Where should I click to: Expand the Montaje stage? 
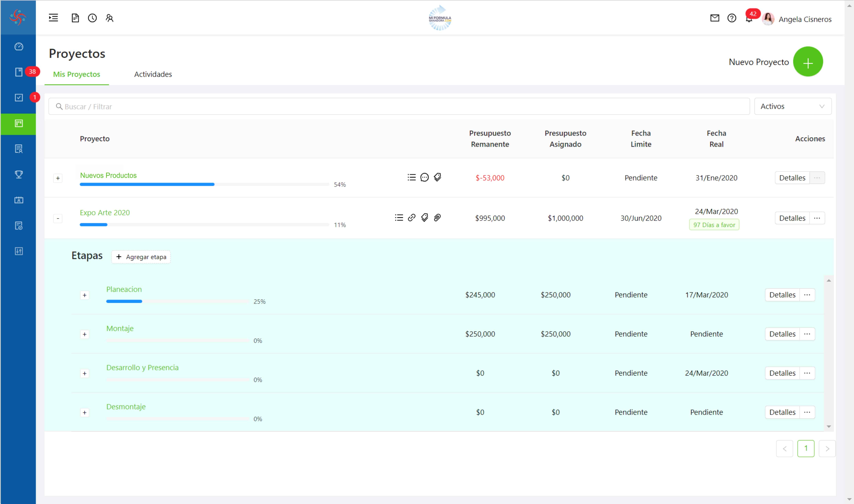pyautogui.click(x=85, y=334)
